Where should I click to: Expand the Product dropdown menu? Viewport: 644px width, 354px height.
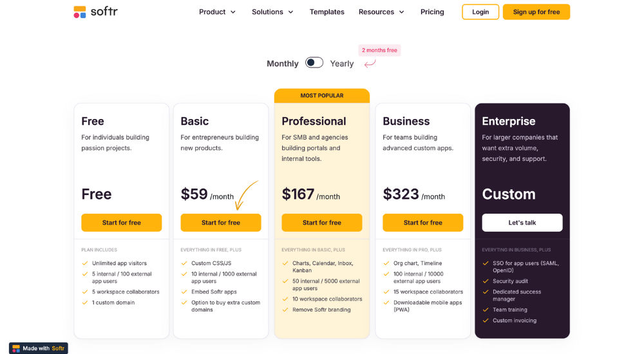coord(217,12)
